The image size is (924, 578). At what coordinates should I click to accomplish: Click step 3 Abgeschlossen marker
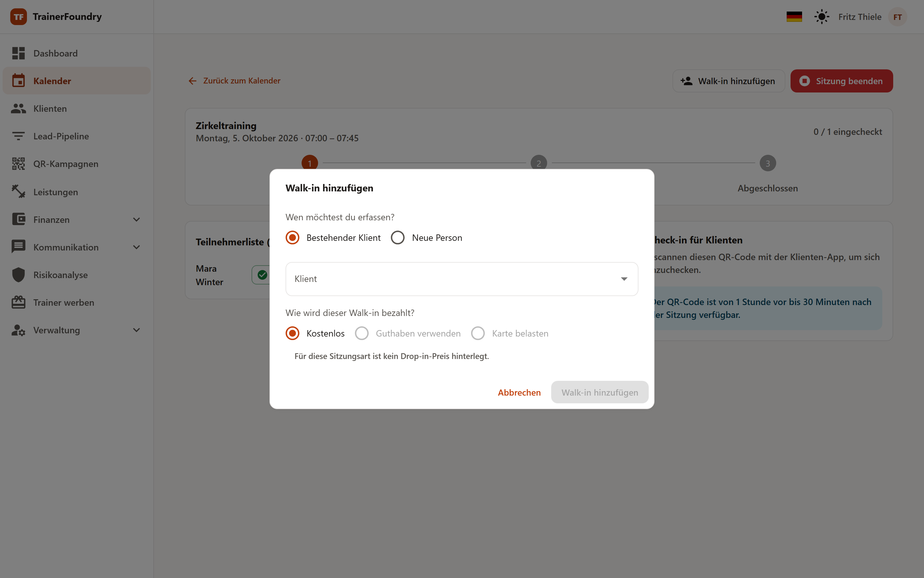tap(767, 163)
